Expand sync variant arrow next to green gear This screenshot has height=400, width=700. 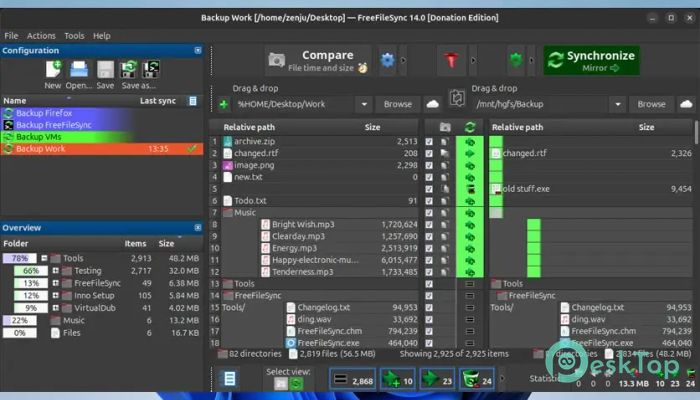[531, 60]
